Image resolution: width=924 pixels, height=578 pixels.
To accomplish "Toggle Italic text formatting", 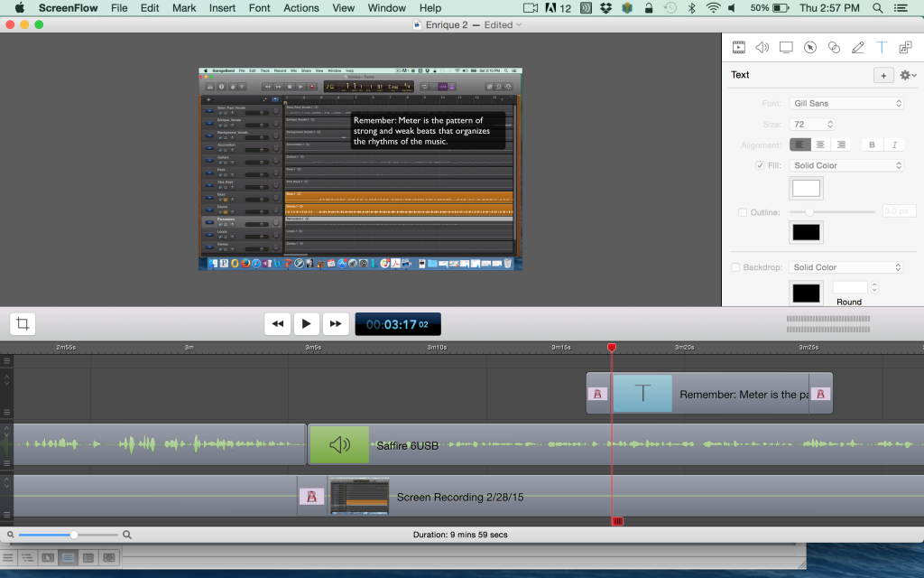I will tap(894, 144).
